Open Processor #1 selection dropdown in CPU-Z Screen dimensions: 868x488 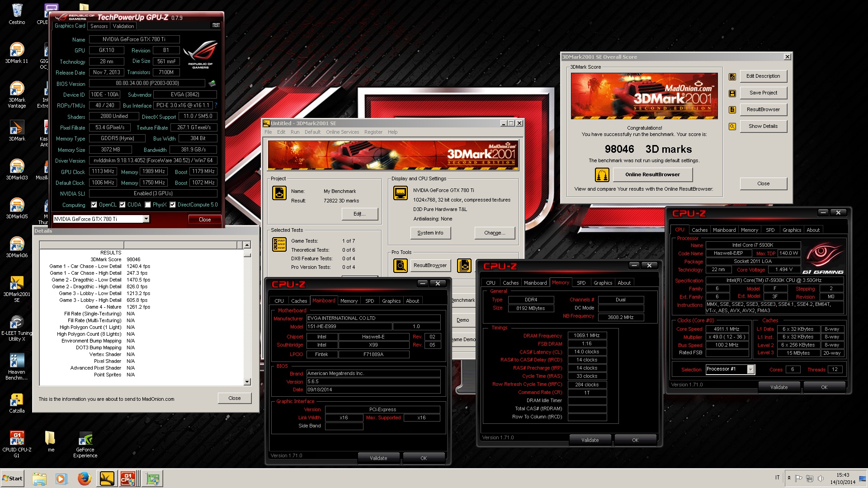point(751,369)
